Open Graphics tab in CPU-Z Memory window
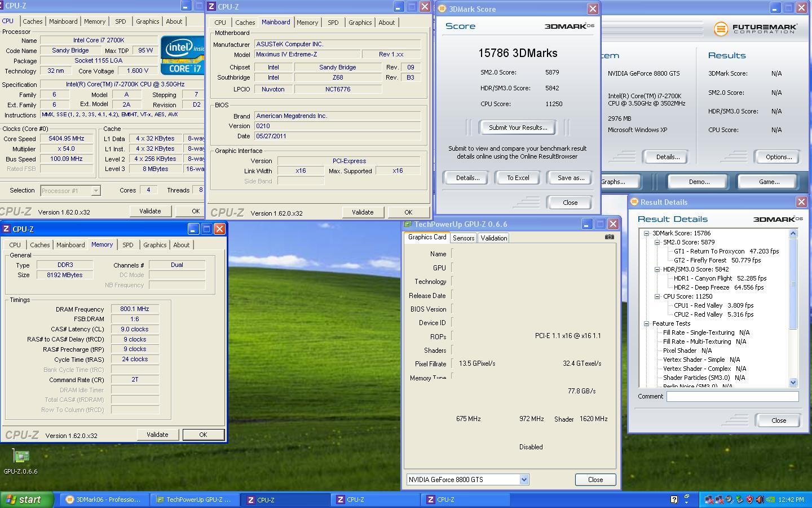Viewport: 812px width, 508px height. [155, 245]
